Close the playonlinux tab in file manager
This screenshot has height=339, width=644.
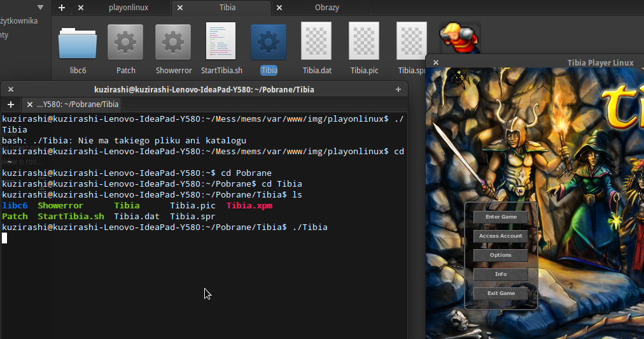point(81,8)
